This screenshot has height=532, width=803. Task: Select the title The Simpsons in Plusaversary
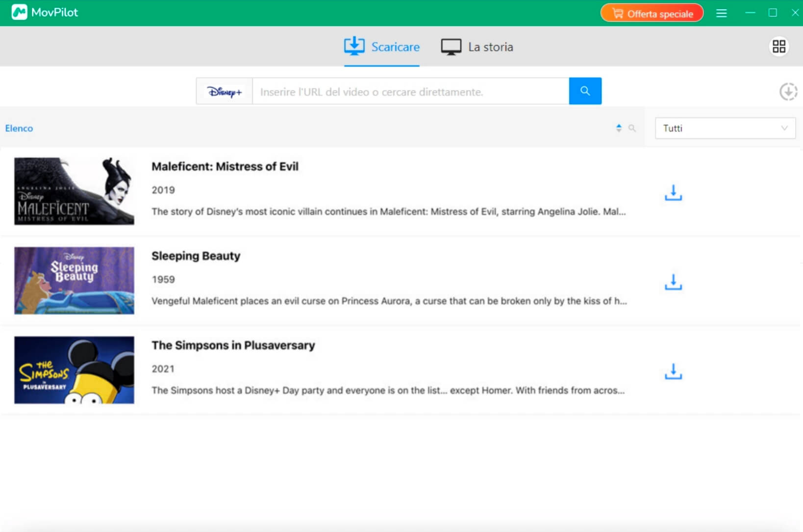(x=233, y=345)
